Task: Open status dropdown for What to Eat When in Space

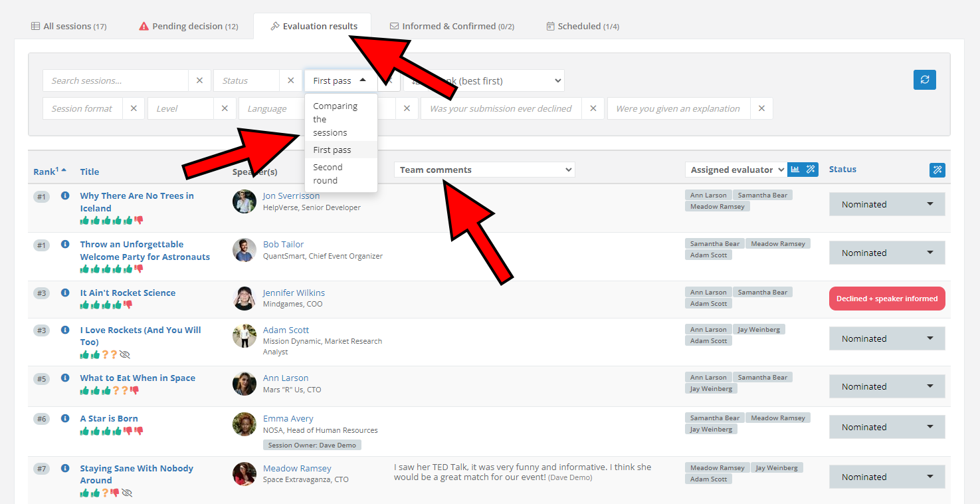Action: pos(886,386)
